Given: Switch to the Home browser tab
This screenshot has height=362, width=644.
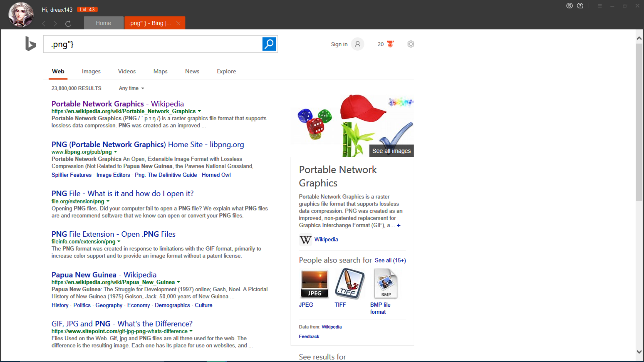Looking at the screenshot, I should [x=103, y=23].
